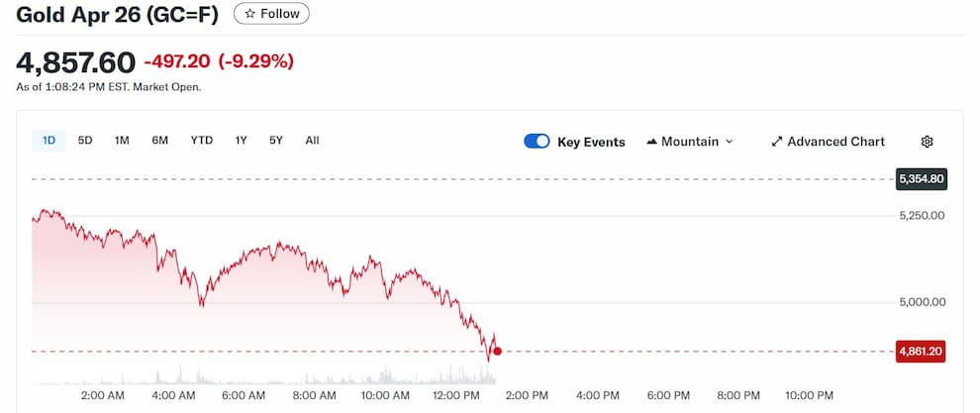The image size is (980, 413).
Task: Click the Gold Apr 26 (GC=F) heading
Action: click(x=118, y=15)
